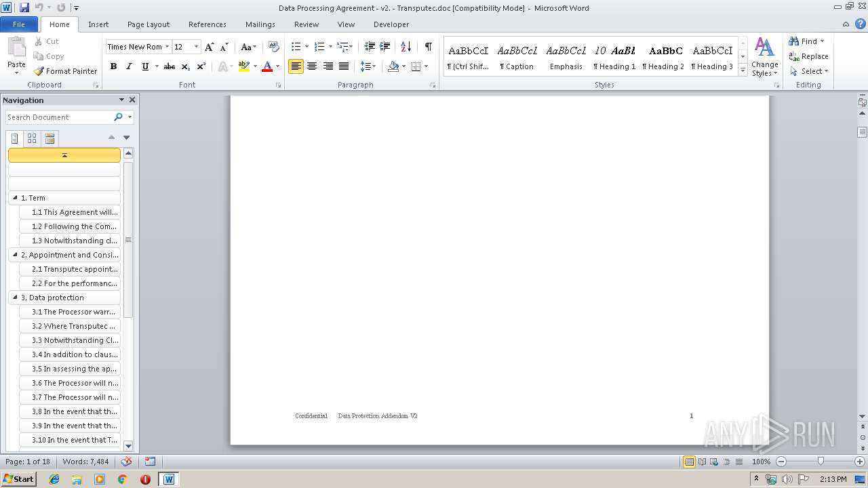Toggle Subscript formatting
Viewport: 868px width, 488px height.
click(x=185, y=66)
